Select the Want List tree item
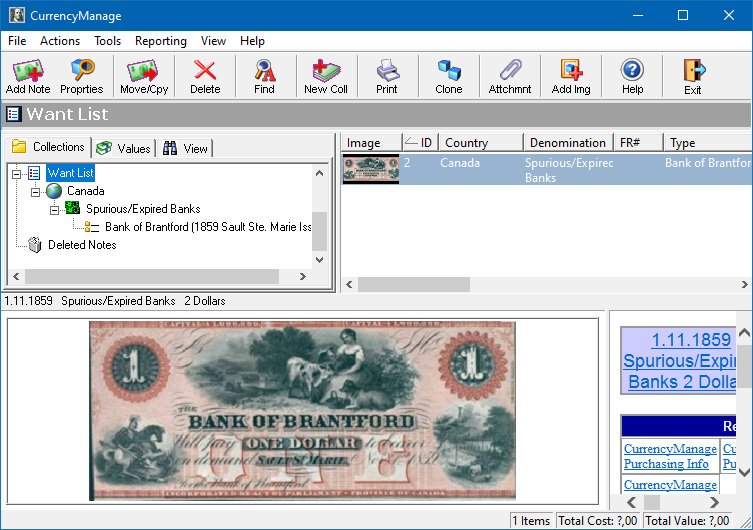753x530 pixels. [71, 173]
